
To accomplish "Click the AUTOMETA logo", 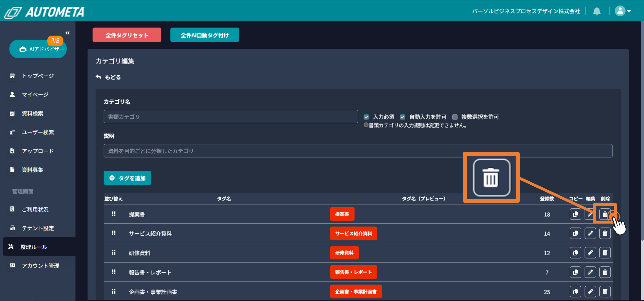I will click(x=44, y=12).
